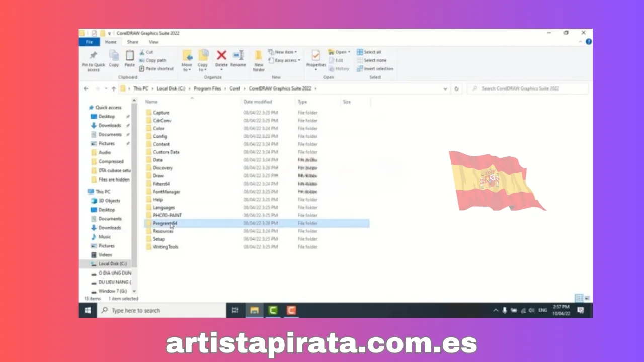Choose Paste shortcut in the ribbon
644x362 pixels.
pyautogui.click(x=156, y=69)
